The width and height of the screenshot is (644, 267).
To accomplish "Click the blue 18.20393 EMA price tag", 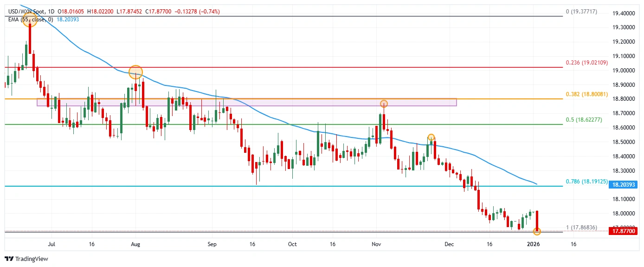I will pos(624,184).
